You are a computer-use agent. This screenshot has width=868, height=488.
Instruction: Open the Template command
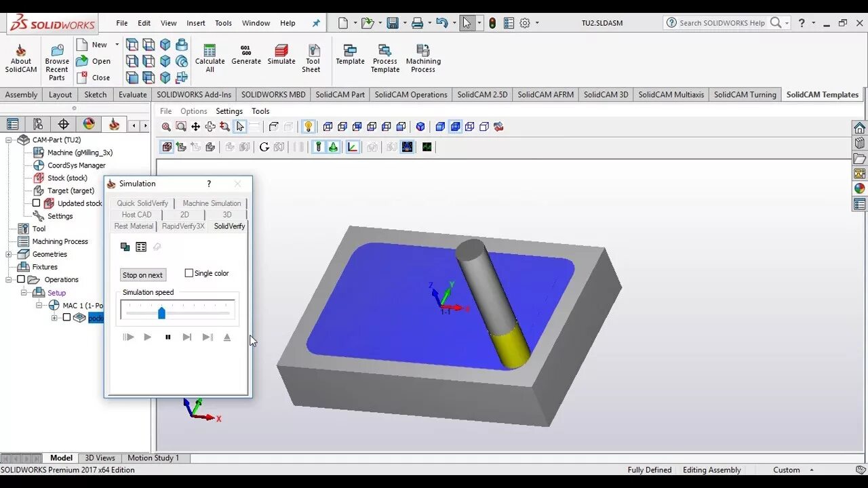click(x=350, y=55)
